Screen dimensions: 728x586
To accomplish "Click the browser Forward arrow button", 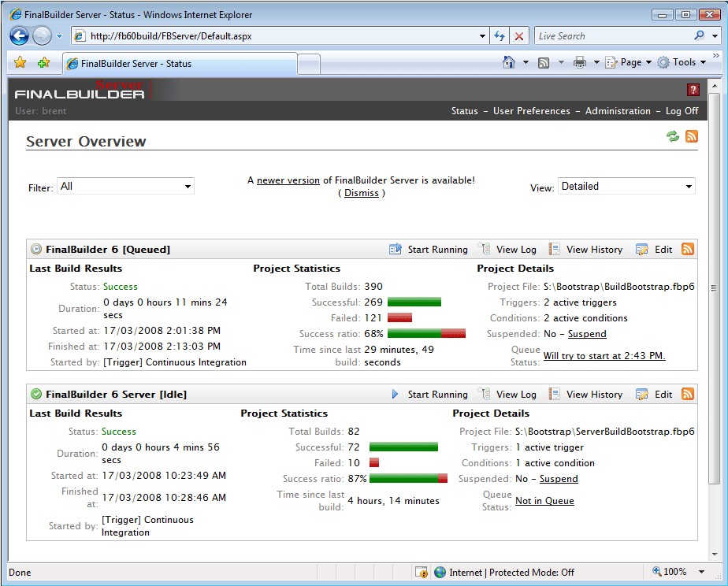I will [x=42, y=35].
